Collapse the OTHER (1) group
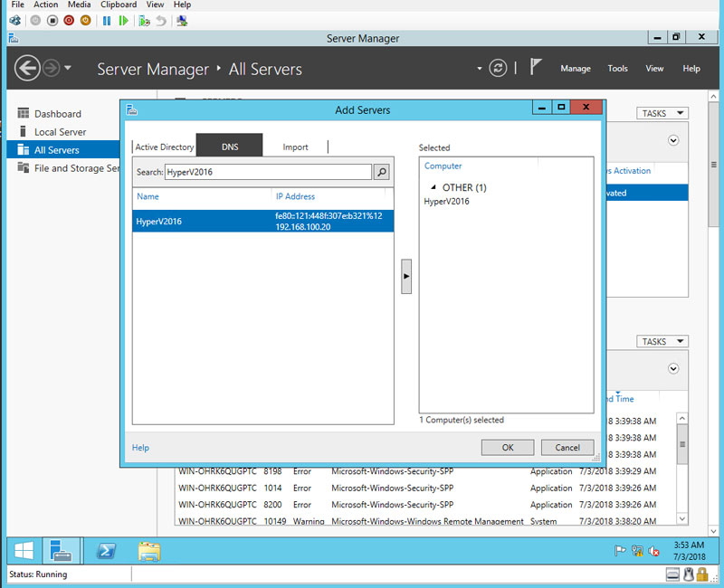The height and width of the screenshot is (588, 724). [x=433, y=188]
